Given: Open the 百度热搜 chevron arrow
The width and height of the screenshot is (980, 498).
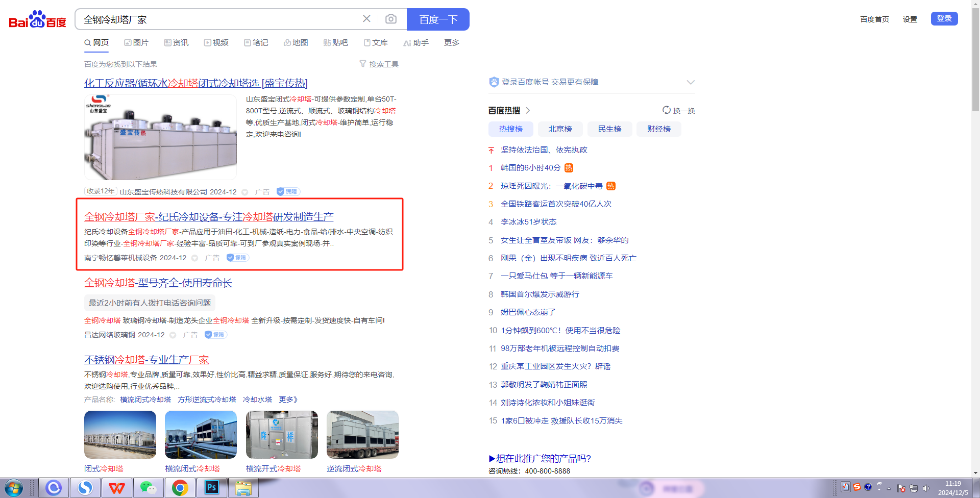Looking at the screenshot, I should click(x=528, y=111).
